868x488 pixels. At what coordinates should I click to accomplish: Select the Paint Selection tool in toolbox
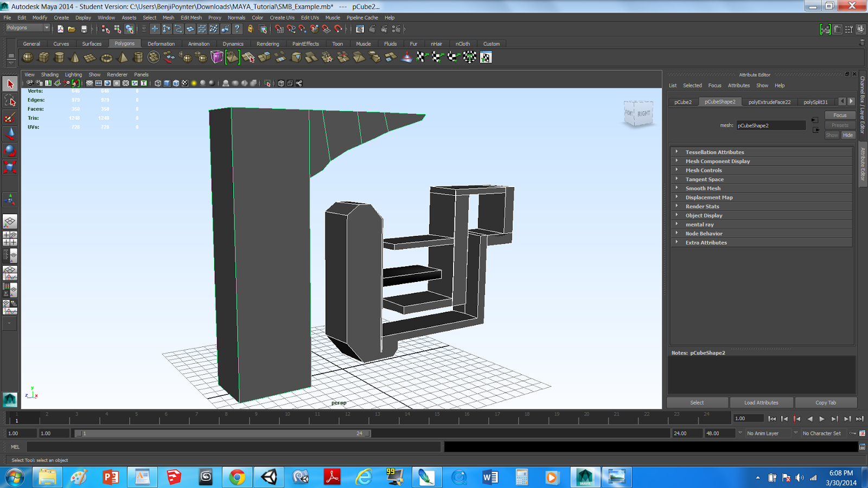[x=10, y=117]
